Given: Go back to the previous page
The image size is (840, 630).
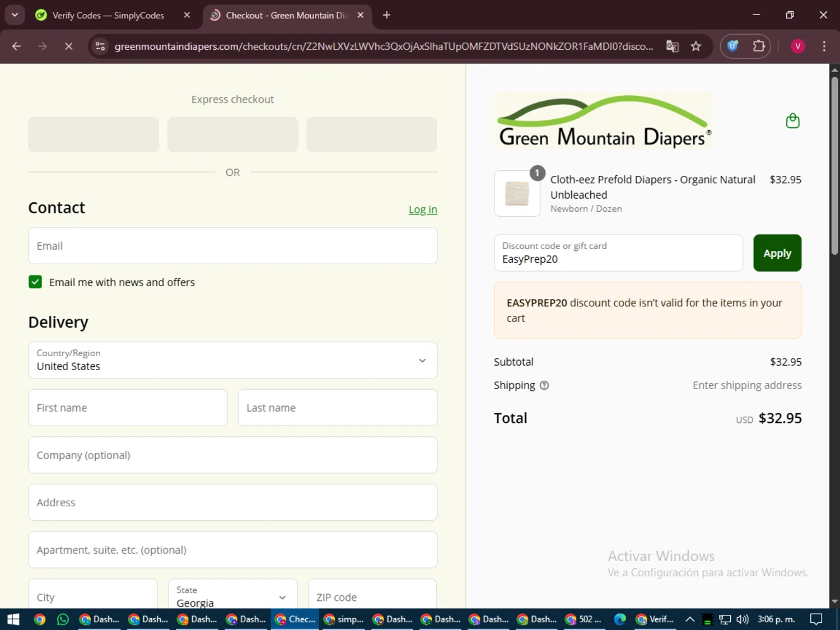Looking at the screenshot, I should (16, 46).
